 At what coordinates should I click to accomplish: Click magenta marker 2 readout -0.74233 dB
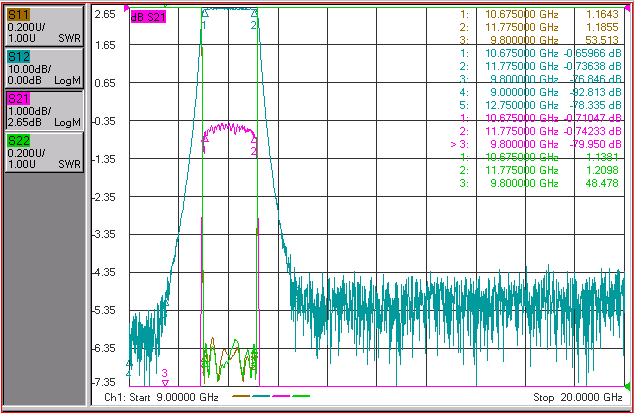592,131
